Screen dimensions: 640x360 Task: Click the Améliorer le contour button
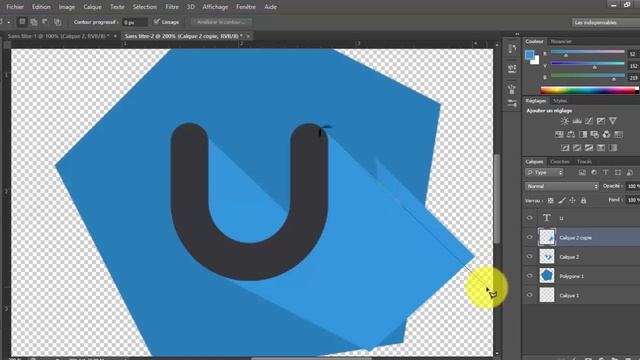pyautogui.click(x=221, y=22)
